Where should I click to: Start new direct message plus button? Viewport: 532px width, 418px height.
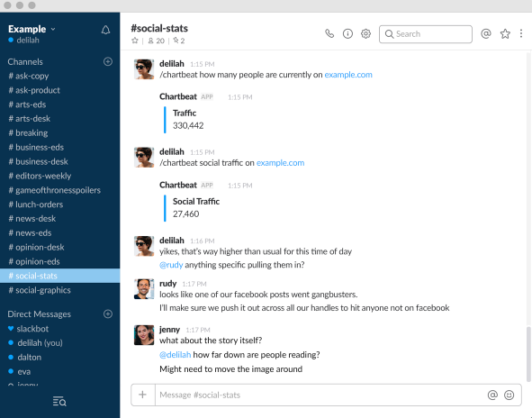[x=108, y=313]
